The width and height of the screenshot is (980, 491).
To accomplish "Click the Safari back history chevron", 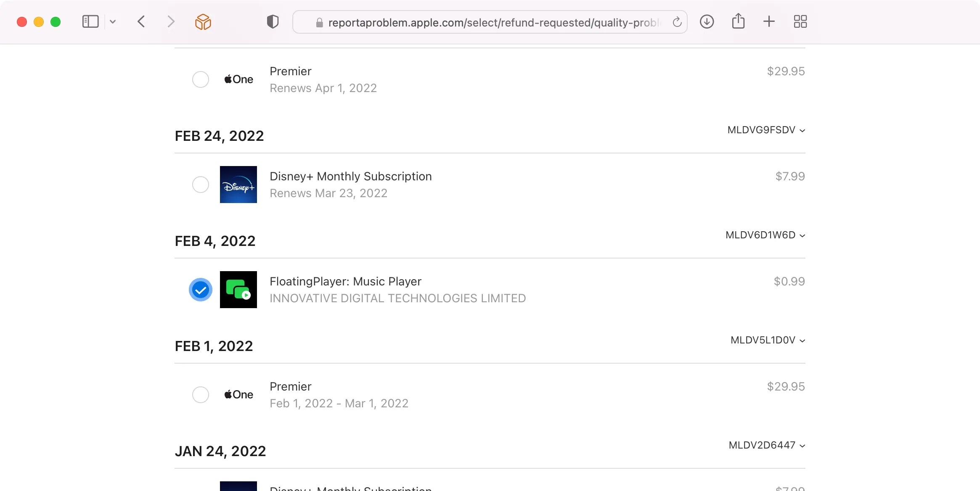I will pos(142,21).
